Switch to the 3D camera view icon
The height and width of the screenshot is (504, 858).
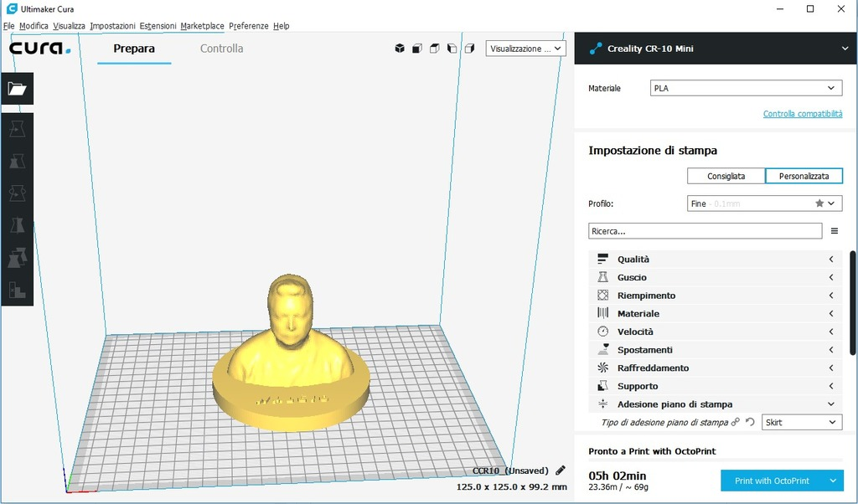click(x=400, y=48)
